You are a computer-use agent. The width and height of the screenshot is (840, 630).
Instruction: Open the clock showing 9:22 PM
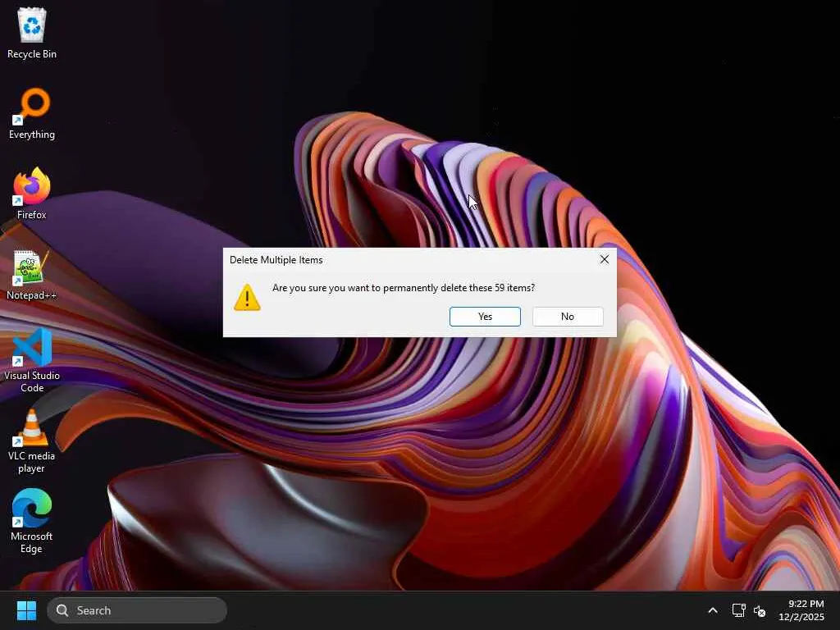pyautogui.click(x=801, y=610)
